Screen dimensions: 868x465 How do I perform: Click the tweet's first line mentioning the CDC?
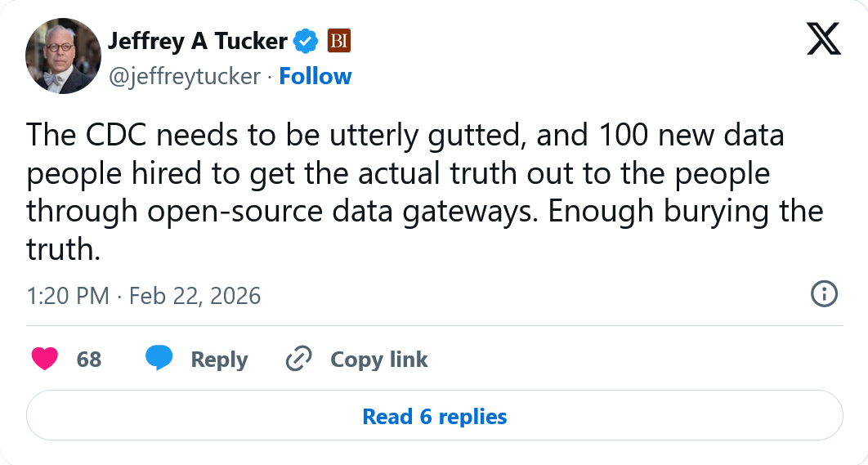click(x=405, y=135)
